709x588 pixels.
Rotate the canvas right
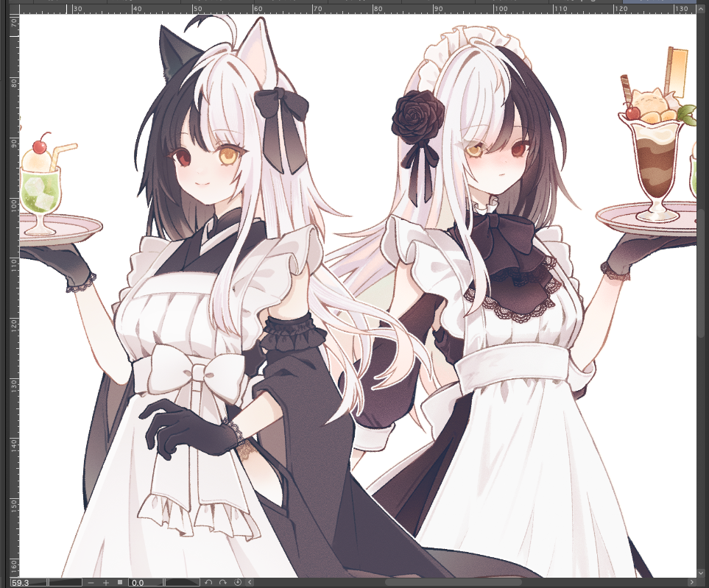click(223, 582)
